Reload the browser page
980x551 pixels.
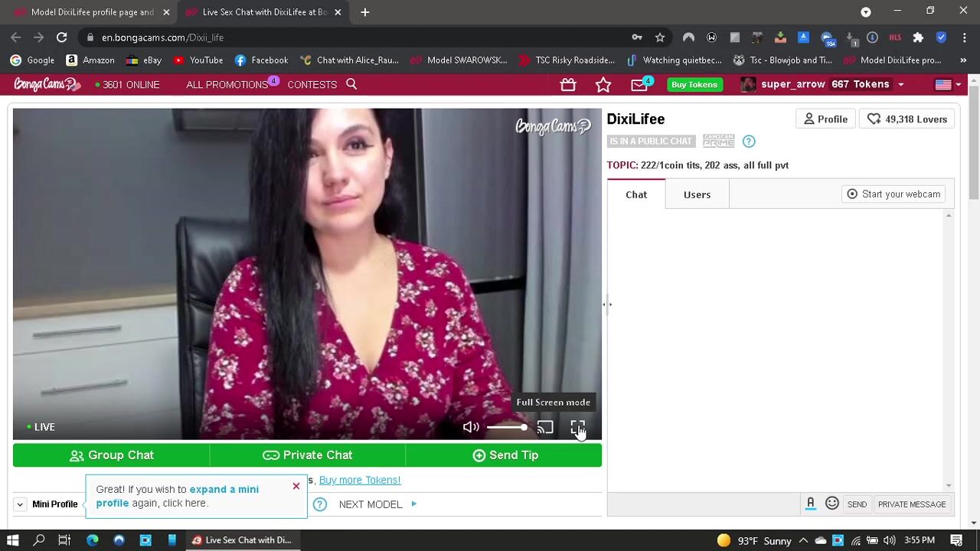(62, 37)
